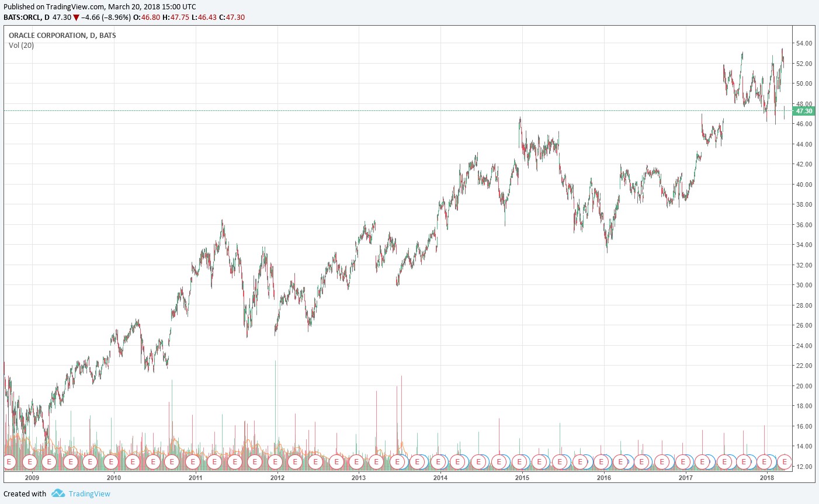The height and width of the screenshot is (504, 819).
Task: Select the Vol (20) indicator label
Action: point(22,46)
